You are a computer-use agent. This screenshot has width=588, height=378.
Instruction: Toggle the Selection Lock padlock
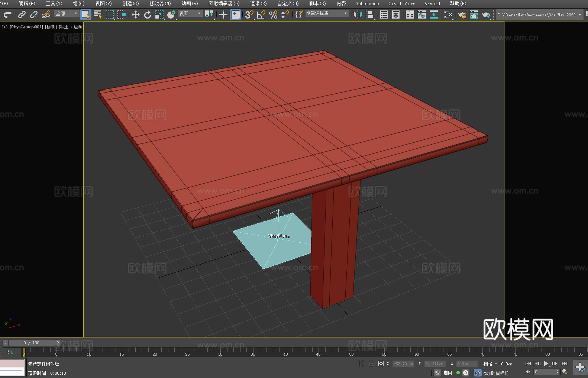(371, 364)
